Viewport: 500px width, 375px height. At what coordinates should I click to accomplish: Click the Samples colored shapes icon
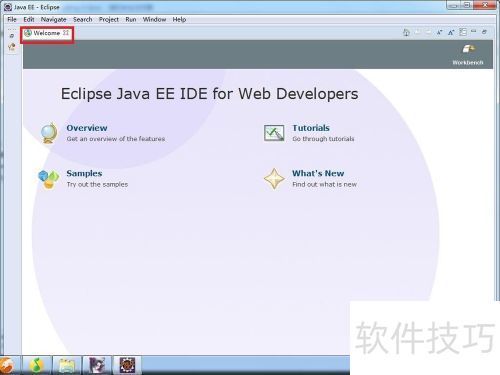coord(49,179)
